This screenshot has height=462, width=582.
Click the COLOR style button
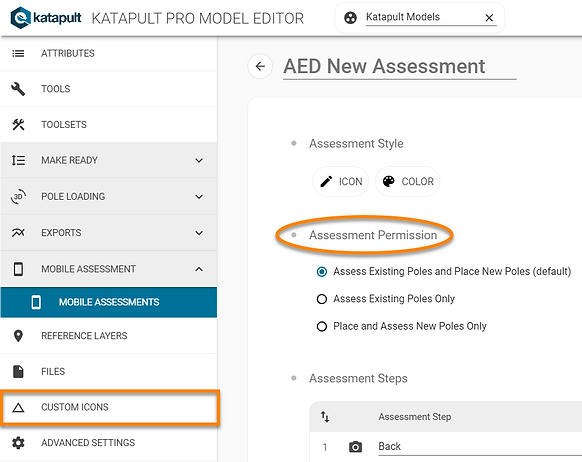407,181
